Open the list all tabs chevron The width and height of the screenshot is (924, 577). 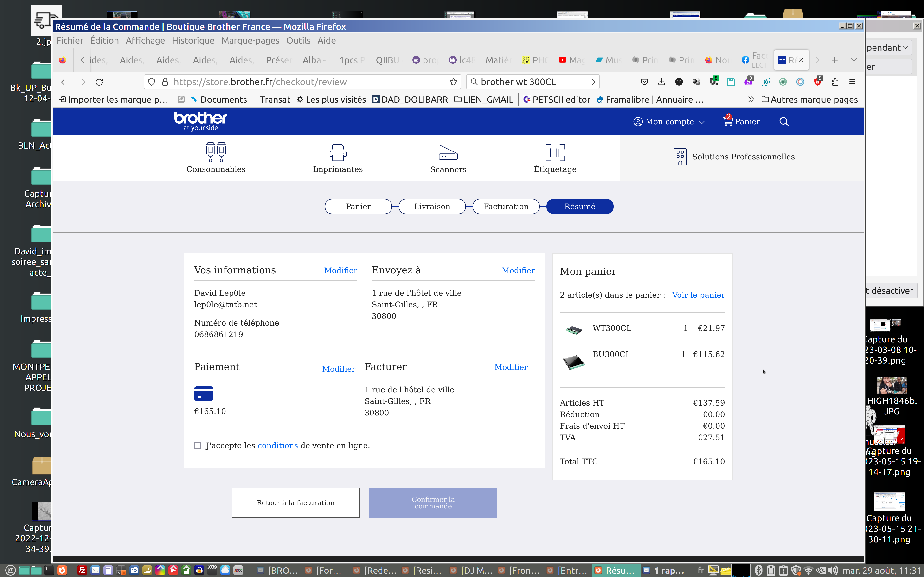[x=854, y=60]
